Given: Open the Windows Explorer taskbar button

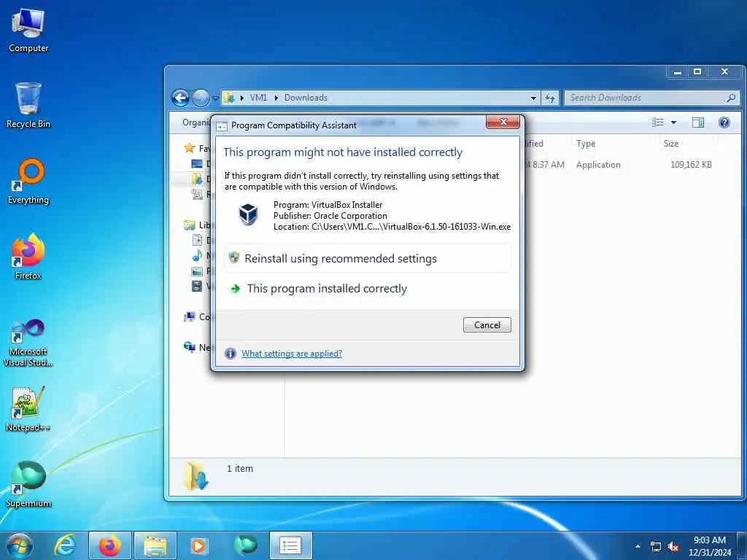Looking at the screenshot, I should [155, 545].
